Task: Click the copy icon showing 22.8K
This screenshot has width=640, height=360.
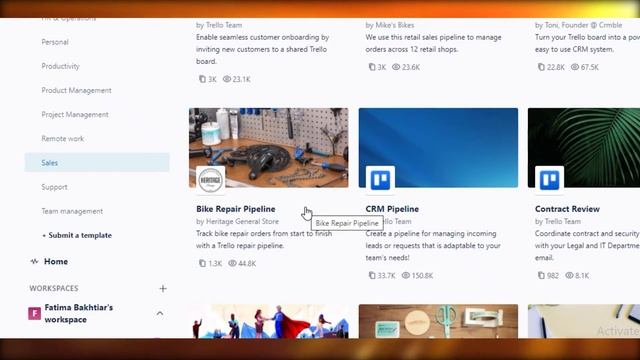Action: (x=541, y=67)
